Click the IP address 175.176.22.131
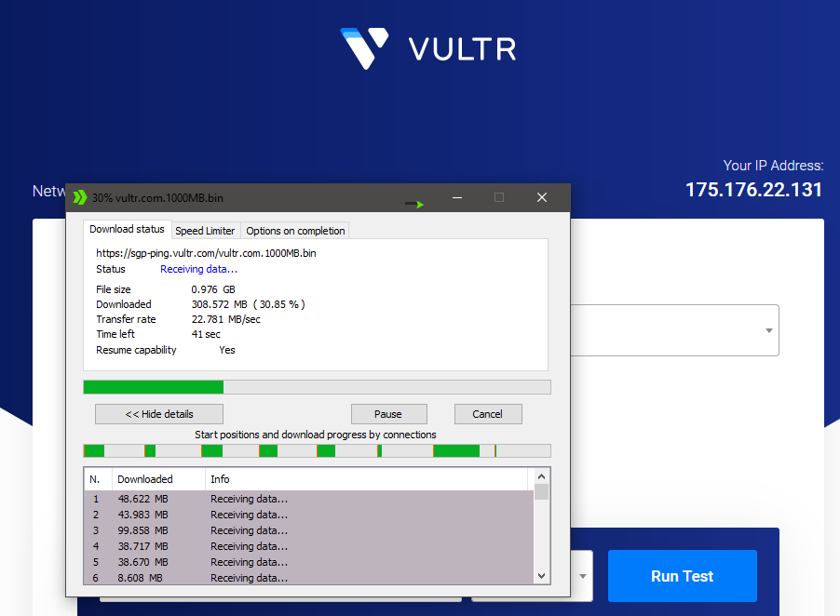Image resolution: width=840 pixels, height=616 pixels. coord(753,190)
